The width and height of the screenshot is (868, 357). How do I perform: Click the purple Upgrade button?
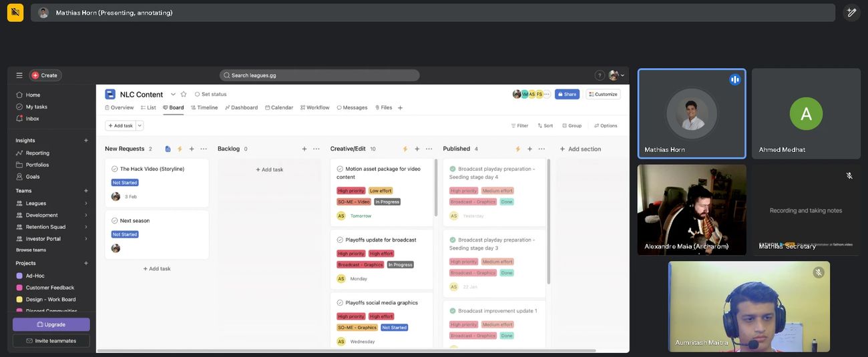click(51, 324)
